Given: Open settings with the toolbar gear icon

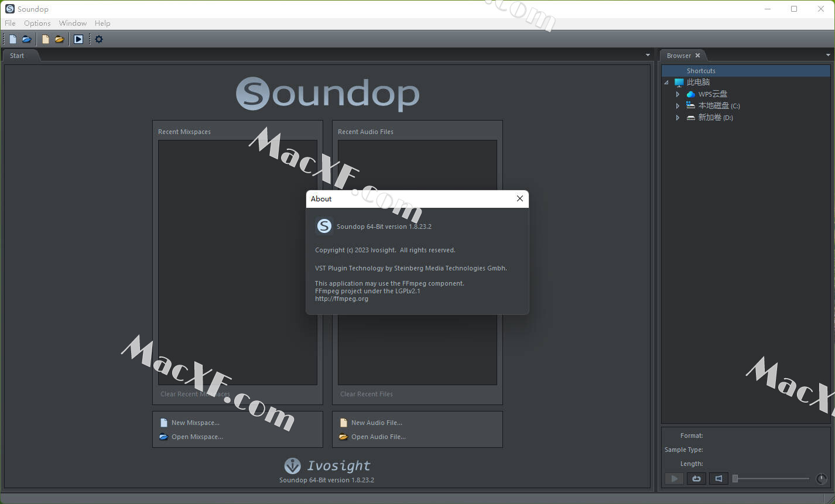Looking at the screenshot, I should pyautogui.click(x=99, y=39).
